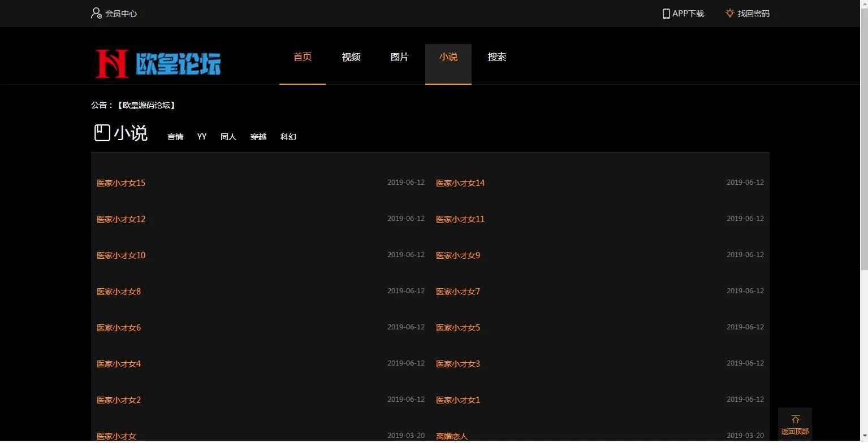The height and width of the screenshot is (443, 868).
Task: Open novel 医家小才女6
Action: click(119, 328)
